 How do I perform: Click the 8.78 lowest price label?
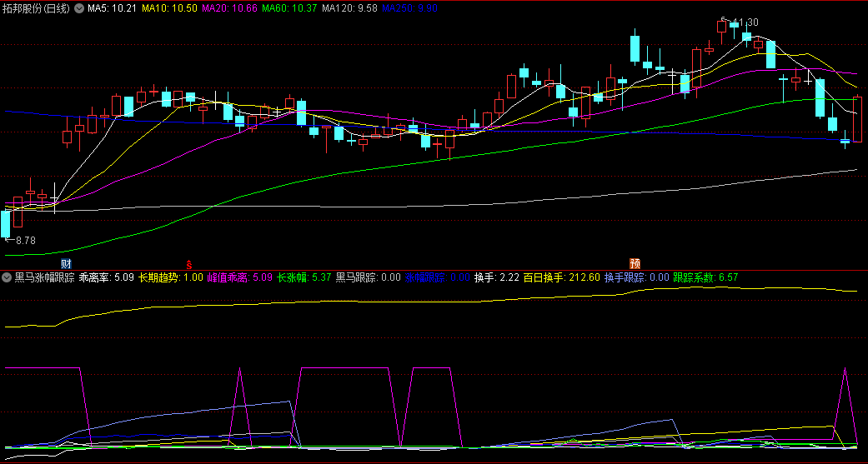(x=26, y=241)
